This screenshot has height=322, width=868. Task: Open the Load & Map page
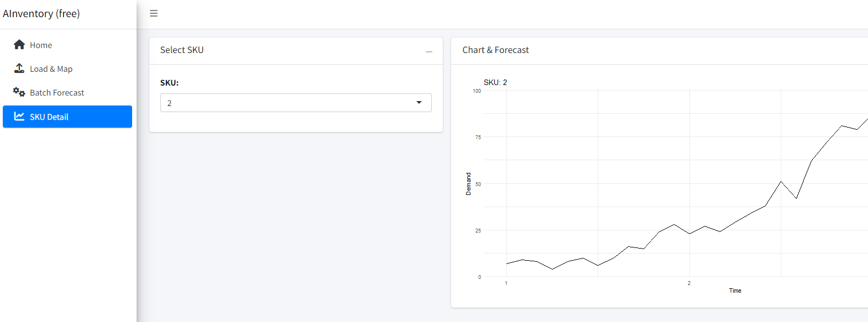(67, 68)
